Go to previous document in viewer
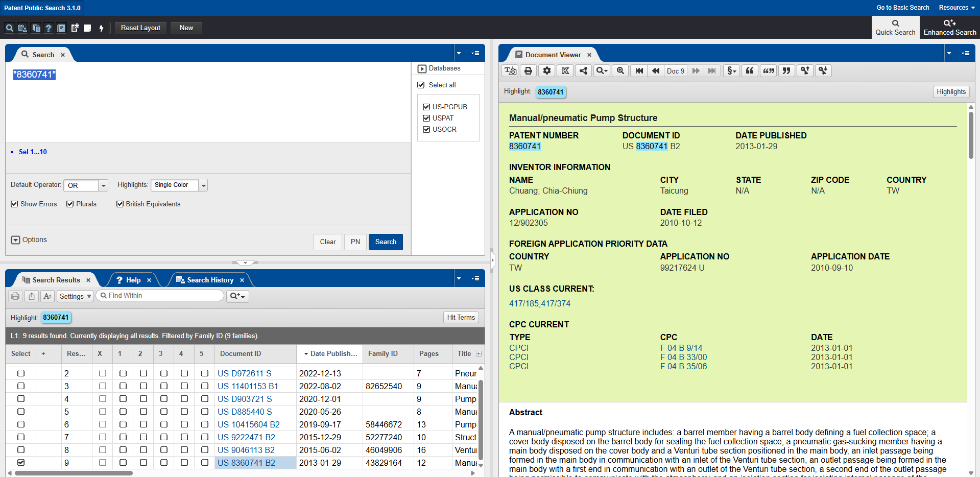The height and width of the screenshot is (477, 980). click(656, 71)
